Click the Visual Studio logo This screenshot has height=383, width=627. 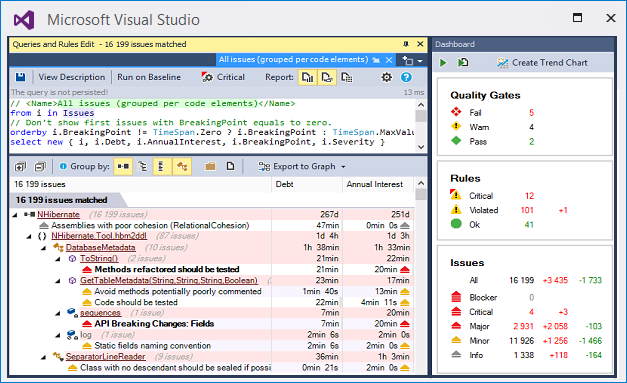click(x=24, y=20)
